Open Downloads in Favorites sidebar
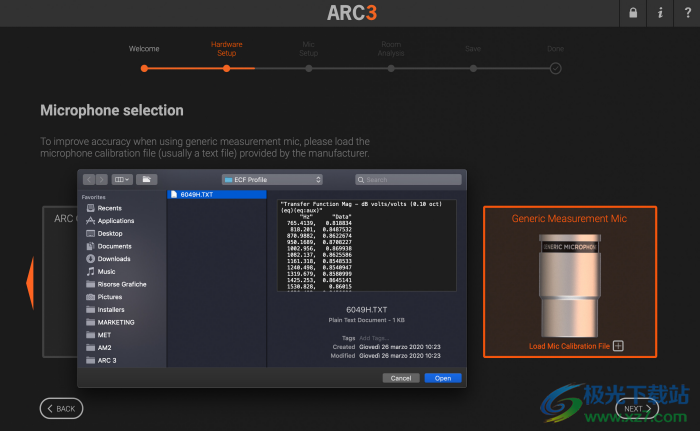Image resolution: width=700 pixels, height=433 pixels. click(114, 258)
